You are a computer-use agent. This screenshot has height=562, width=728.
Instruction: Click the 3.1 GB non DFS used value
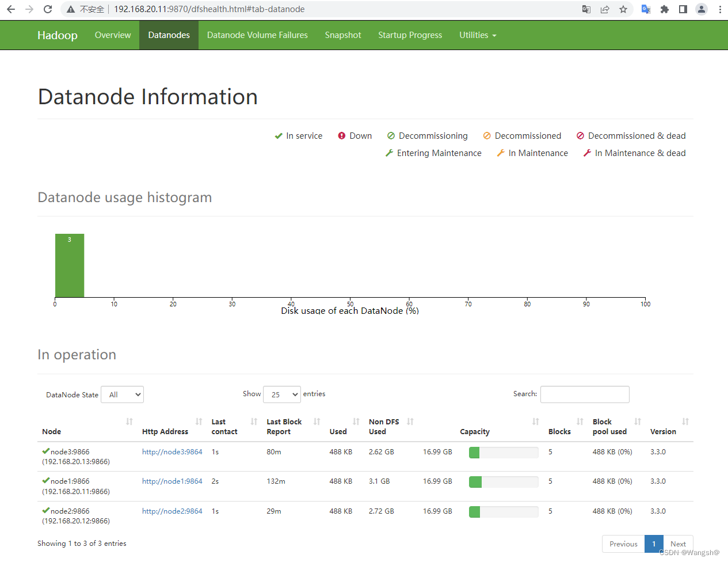click(379, 481)
